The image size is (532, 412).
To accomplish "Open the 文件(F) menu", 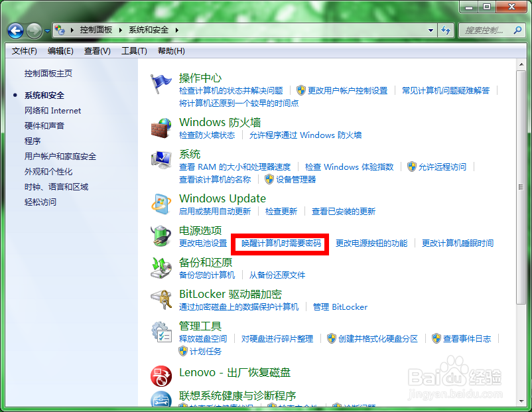I will [x=24, y=51].
